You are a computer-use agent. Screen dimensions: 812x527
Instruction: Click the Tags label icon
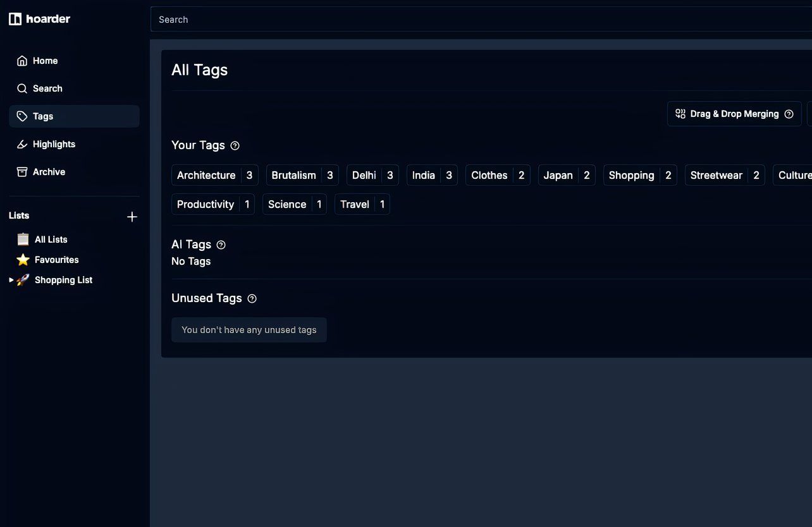pos(22,116)
